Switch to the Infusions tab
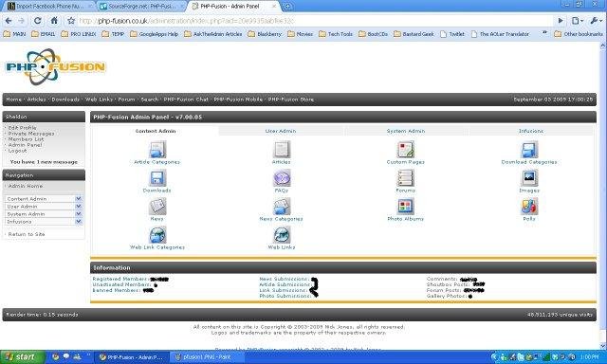This screenshot has width=607, height=364. [x=531, y=131]
